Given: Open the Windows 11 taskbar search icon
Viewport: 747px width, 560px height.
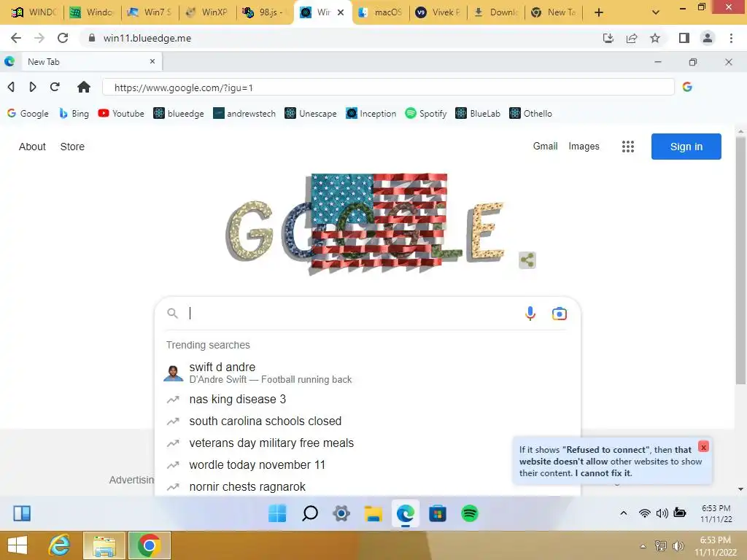Looking at the screenshot, I should tap(309, 513).
